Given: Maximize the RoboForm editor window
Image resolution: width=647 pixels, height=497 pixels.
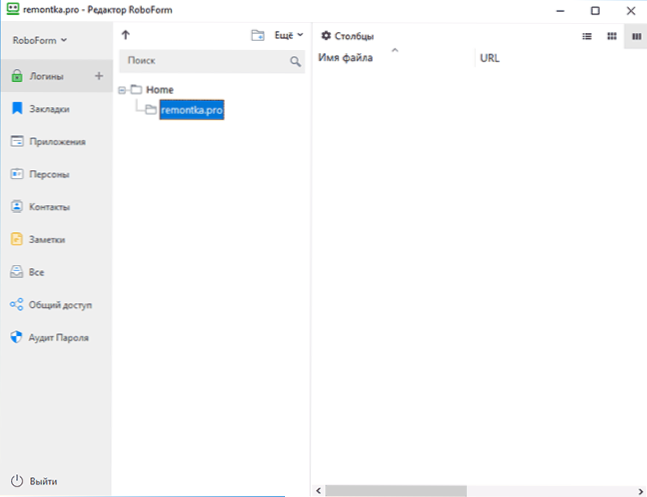Looking at the screenshot, I should click(595, 11).
